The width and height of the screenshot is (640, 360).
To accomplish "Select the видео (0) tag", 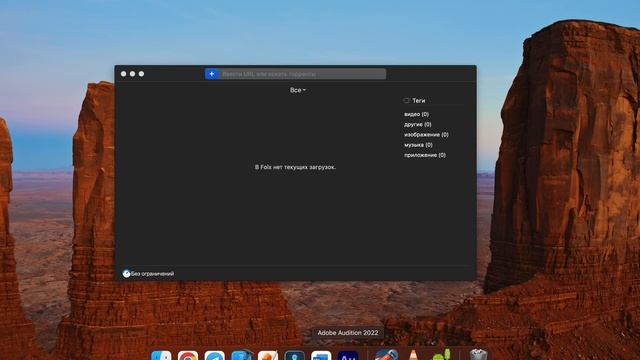I will tap(416, 114).
